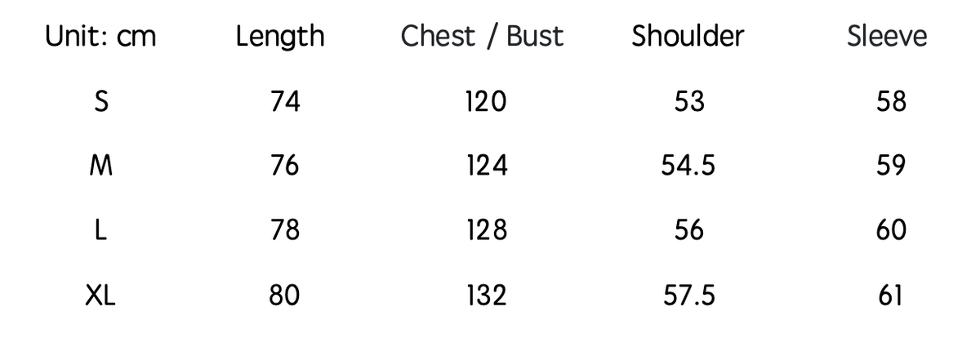Viewport: 980px width, 342px height.
Task: Click the length value 80
Action: point(285,295)
